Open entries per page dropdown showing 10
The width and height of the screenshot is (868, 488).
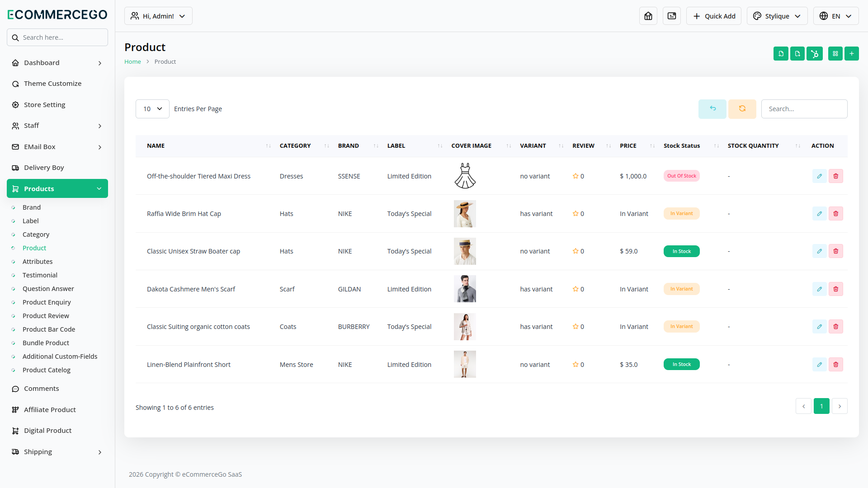152,109
